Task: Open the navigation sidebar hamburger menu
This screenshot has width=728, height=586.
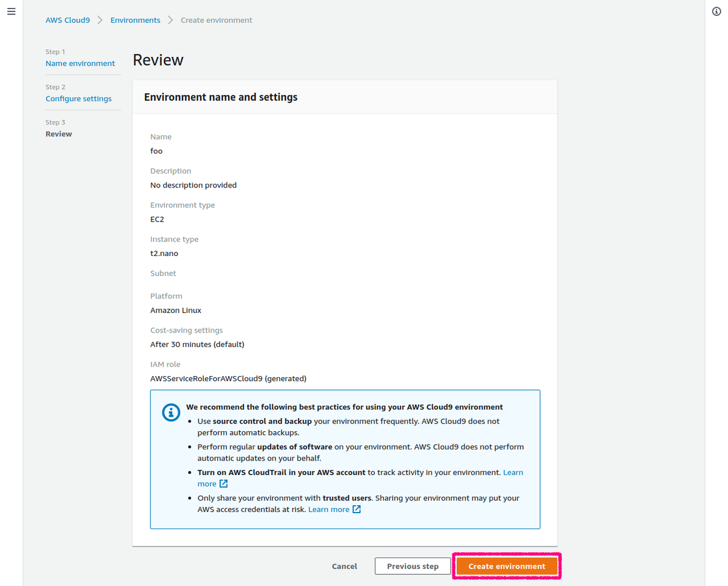Action: [x=11, y=11]
